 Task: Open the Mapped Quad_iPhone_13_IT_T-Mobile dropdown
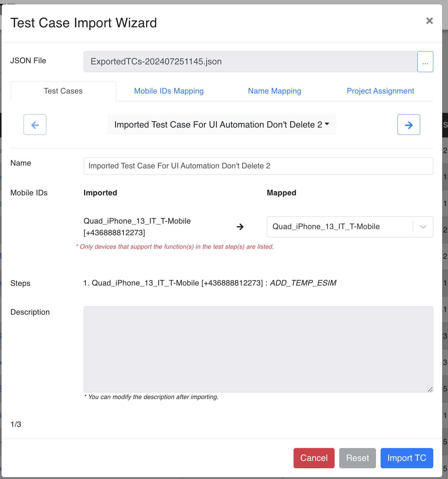tap(350, 227)
